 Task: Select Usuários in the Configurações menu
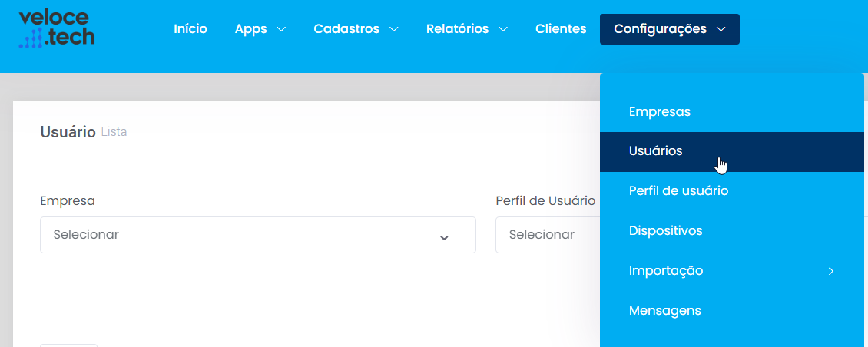pyautogui.click(x=732, y=152)
